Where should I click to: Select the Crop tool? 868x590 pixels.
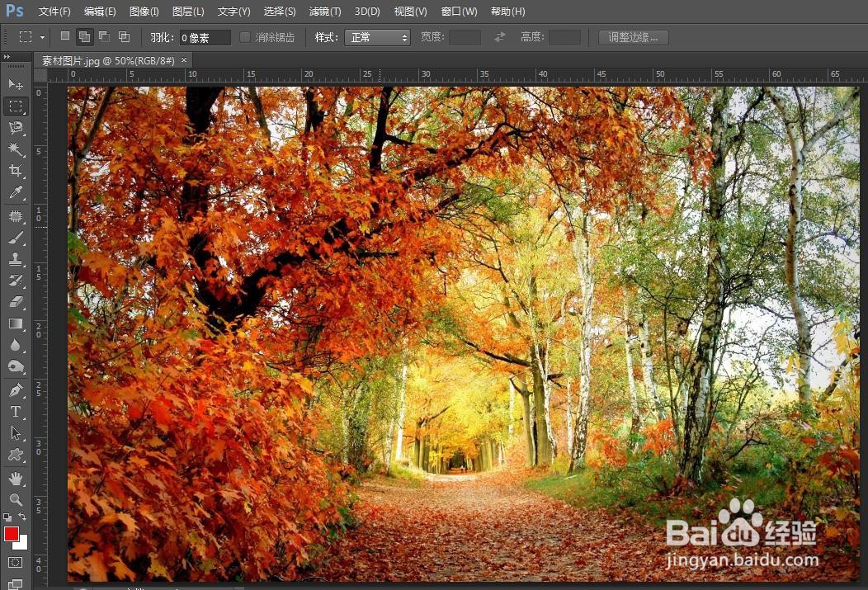(16, 171)
